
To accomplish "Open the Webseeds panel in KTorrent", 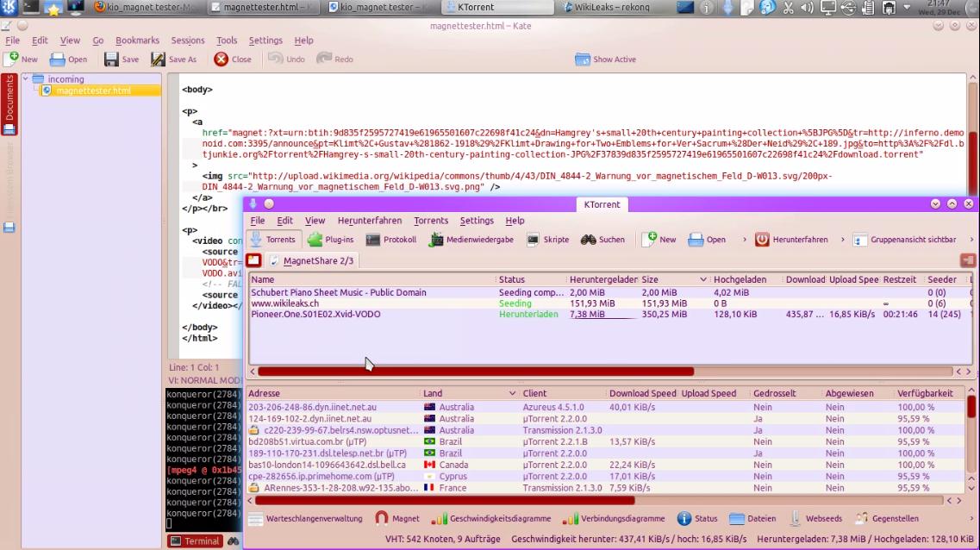I will [x=815, y=519].
